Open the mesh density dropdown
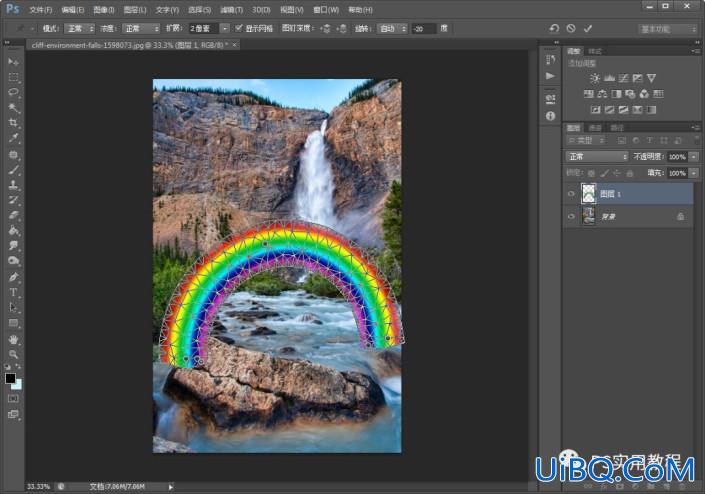705x494 pixels. click(x=141, y=28)
